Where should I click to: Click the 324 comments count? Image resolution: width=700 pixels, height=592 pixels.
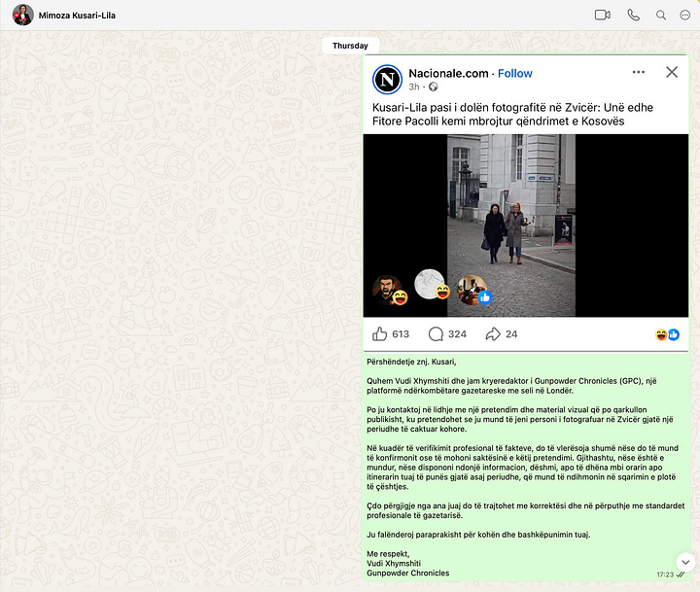click(x=457, y=334)
